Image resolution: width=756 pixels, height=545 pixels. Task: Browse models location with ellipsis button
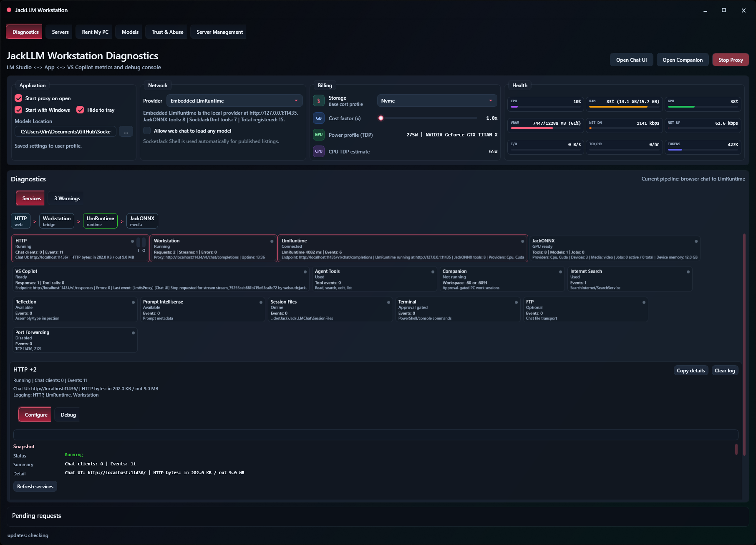pos(126,132)
